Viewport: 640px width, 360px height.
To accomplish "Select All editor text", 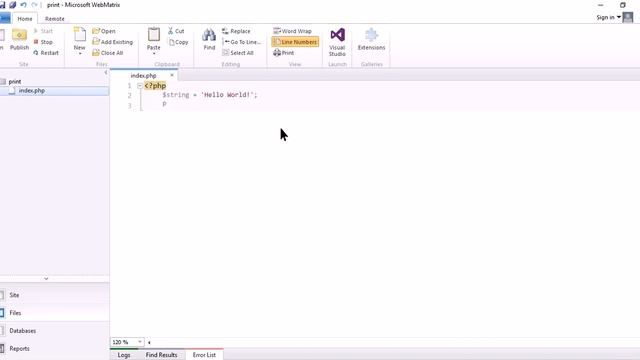I will point(238,53).
